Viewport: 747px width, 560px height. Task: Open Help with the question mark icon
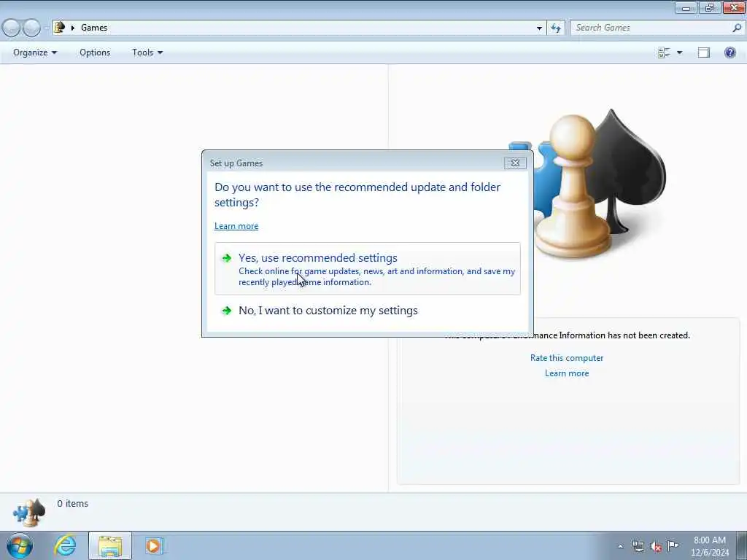tap(729, 52)
